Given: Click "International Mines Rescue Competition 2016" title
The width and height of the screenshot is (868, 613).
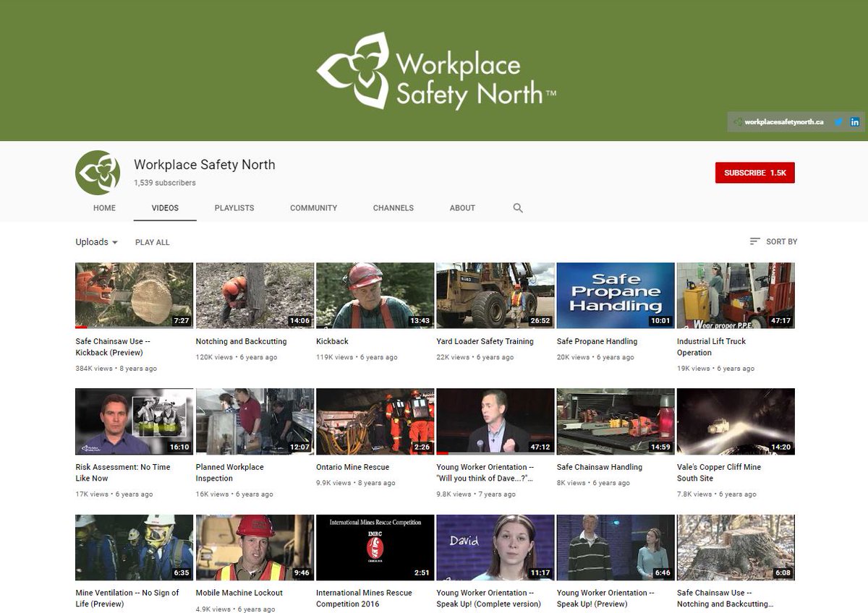Looking at the screenshot, I should coord(364,599).
